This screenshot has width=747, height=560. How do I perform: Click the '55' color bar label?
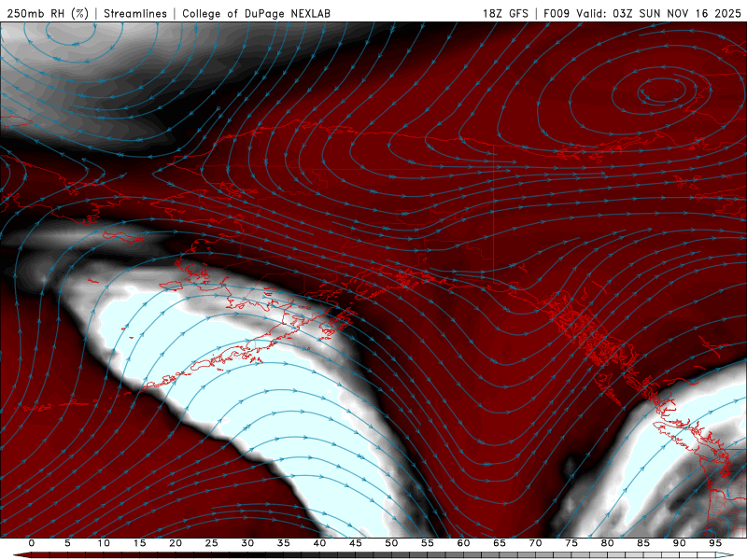coord(428,543)
